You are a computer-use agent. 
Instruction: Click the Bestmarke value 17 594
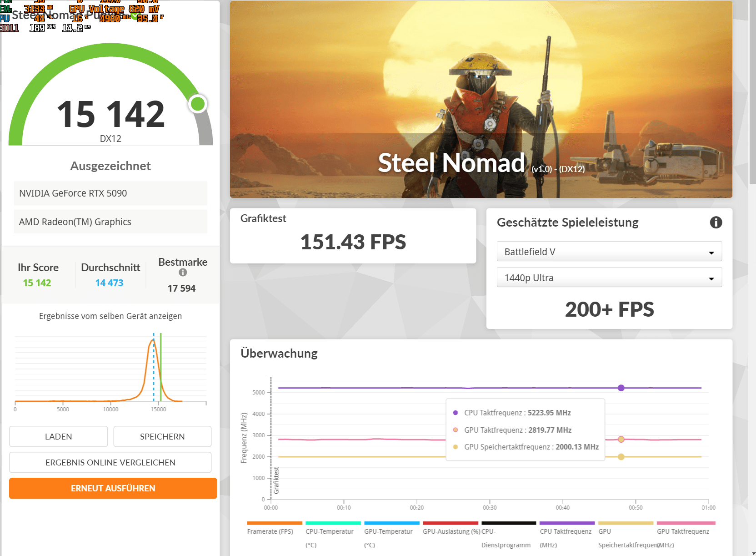[x=181, y=288]
